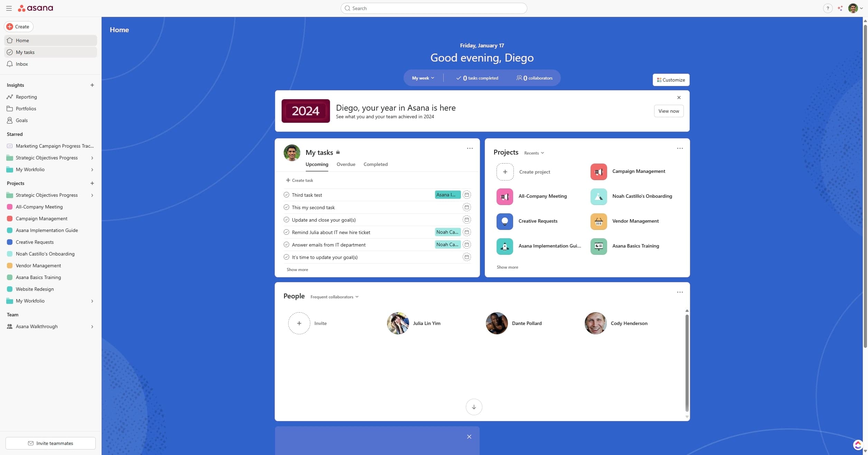Add new project with Projects plus icon
Image resolution: width=868 pixels, height=455 pixels.
[x=92, y=183]
